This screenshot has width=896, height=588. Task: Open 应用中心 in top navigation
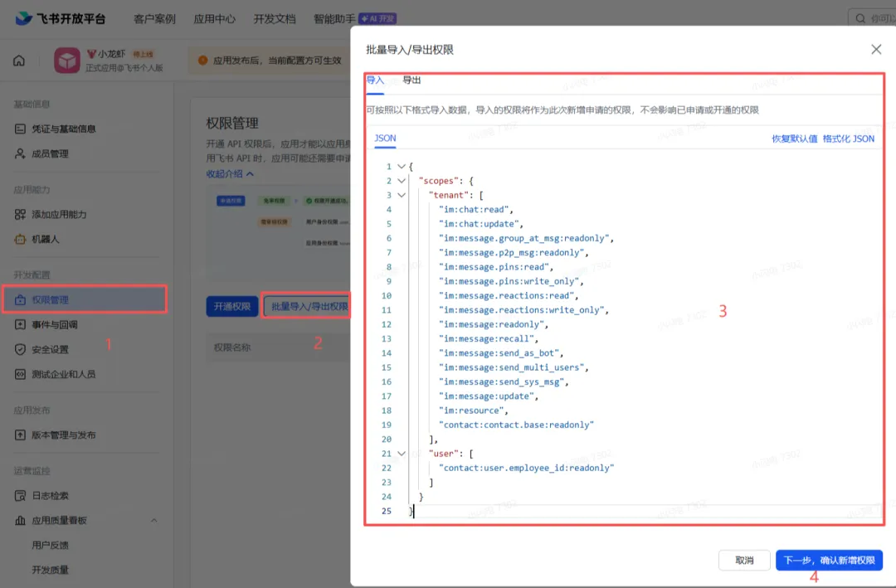pyautogui.click(x=214, y=19)
